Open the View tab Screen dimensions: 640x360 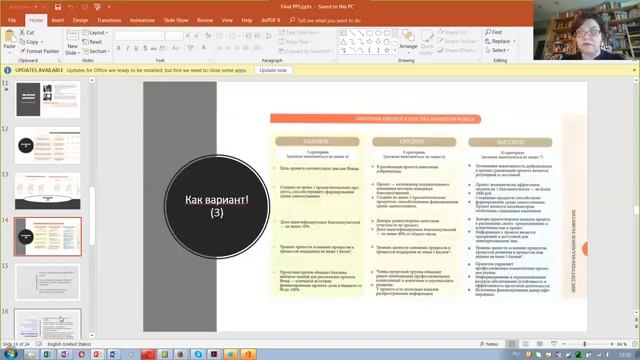[227, 20]
